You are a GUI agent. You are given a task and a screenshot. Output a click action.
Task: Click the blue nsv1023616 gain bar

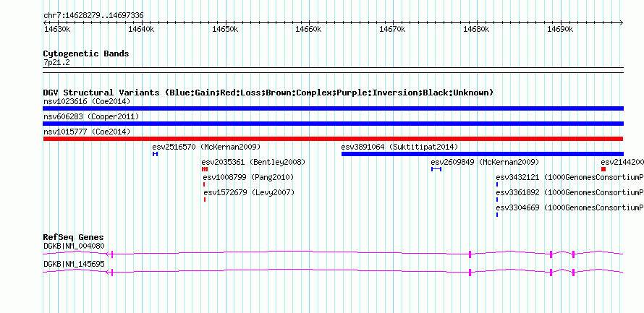333,108
